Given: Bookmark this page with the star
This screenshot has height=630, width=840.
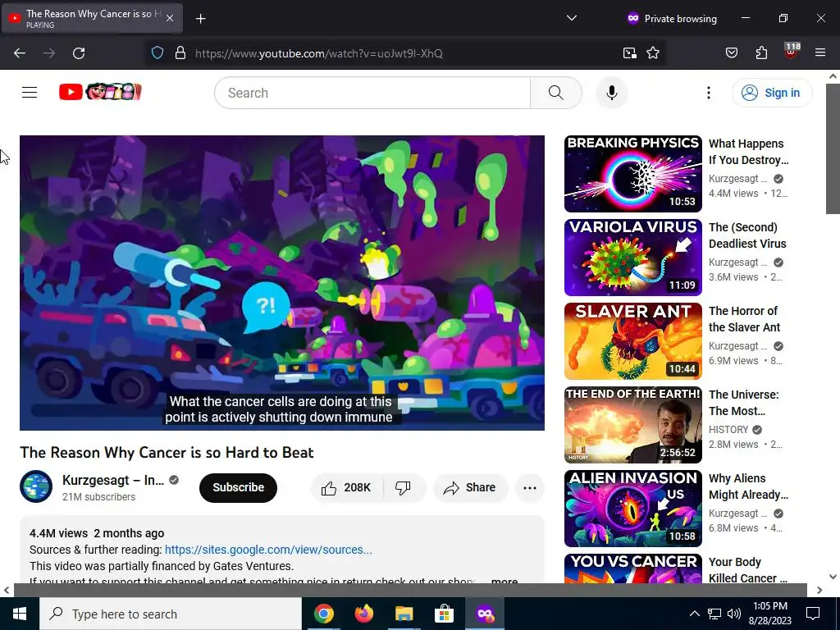Looking at the screenshot, I should pyautogui.click(x=652, y=53).
